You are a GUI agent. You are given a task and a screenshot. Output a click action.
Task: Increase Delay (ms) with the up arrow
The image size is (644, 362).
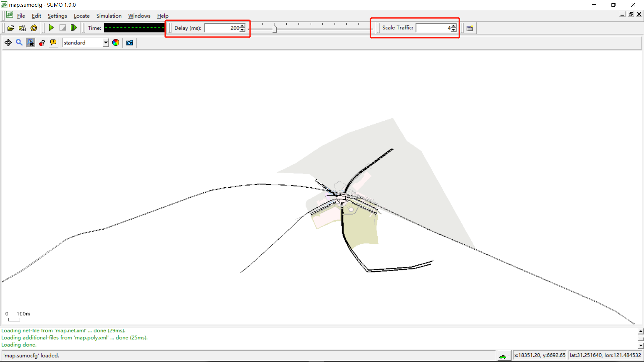point(243,26)
